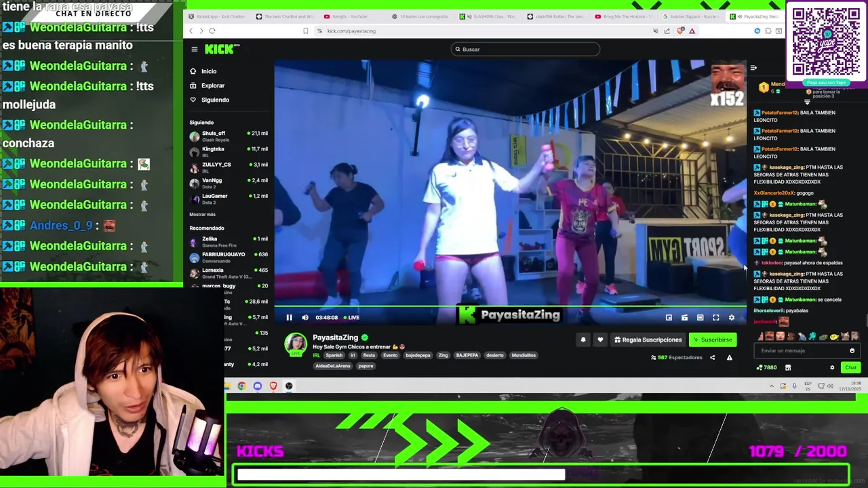Open chat settings gear icon
Screen dimensions: 868x488
[832, 367]
